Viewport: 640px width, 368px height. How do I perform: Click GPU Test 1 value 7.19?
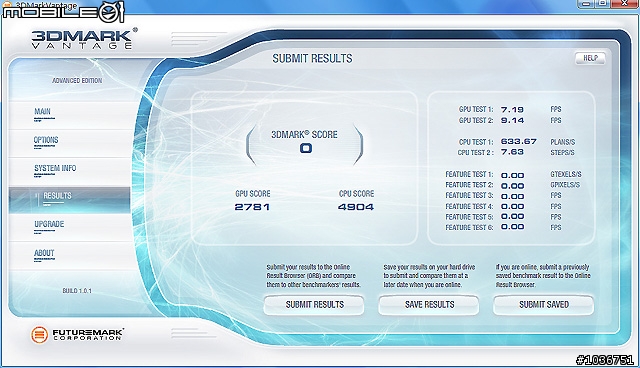coord(512,110)
